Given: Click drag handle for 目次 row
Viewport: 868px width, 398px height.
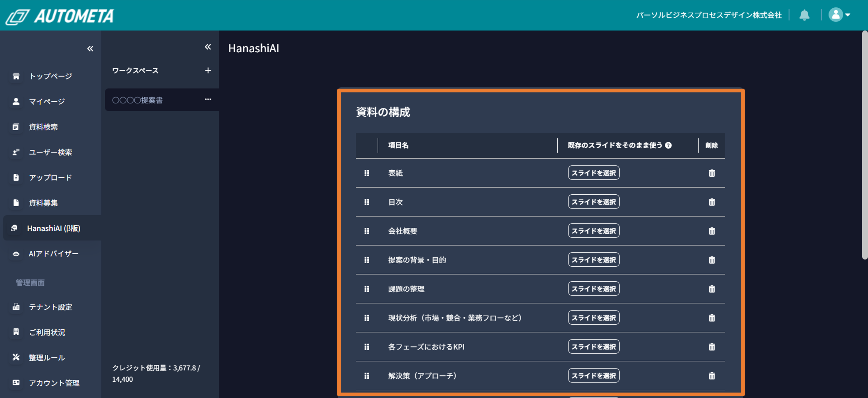Looking at the screenshot, I should coord(367,202).
